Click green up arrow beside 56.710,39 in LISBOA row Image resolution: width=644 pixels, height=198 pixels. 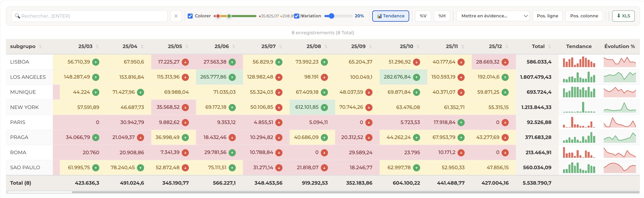(x=96, y=62)
